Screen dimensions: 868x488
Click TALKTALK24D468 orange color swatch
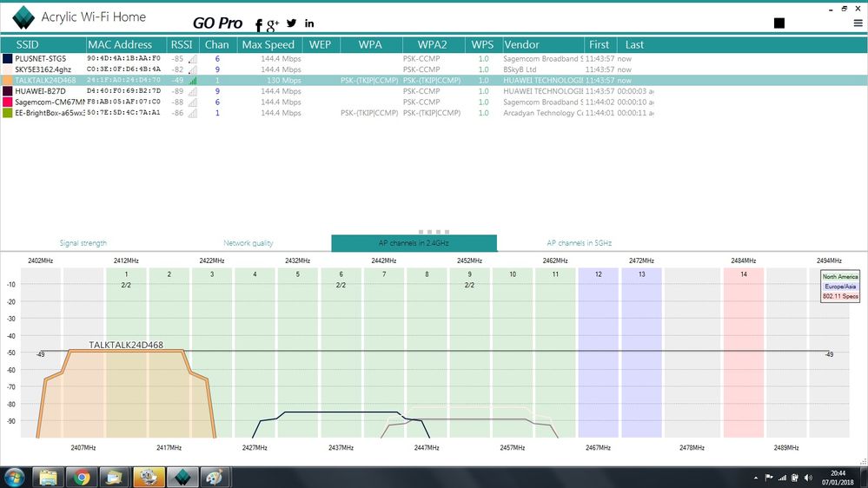[x=8, y=80]
